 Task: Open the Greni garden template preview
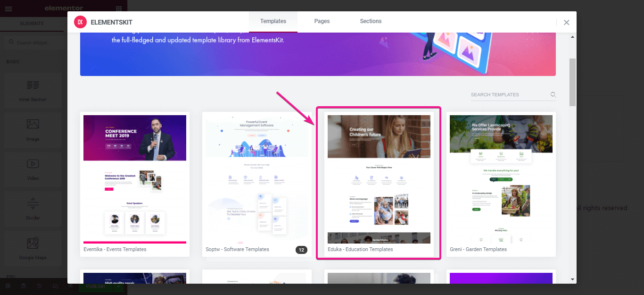pyautogui.click(x=501, y=179)
